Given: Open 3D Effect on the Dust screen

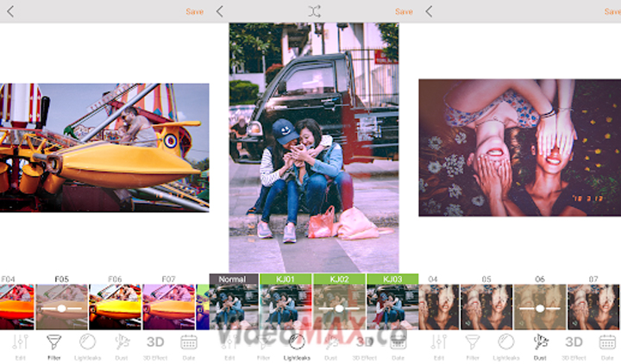Looking at the screenshot, I should coord(574,347).
